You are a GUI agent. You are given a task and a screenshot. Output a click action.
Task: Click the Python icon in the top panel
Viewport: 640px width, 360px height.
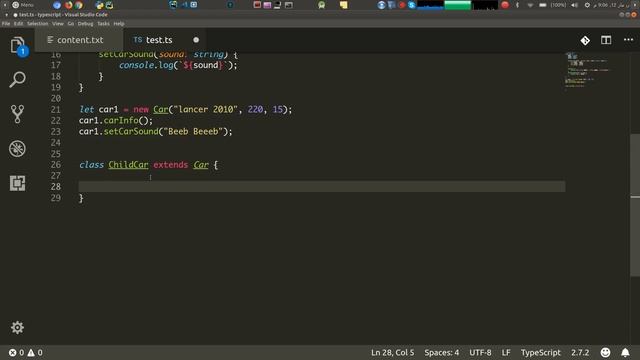tap(100, 5)
